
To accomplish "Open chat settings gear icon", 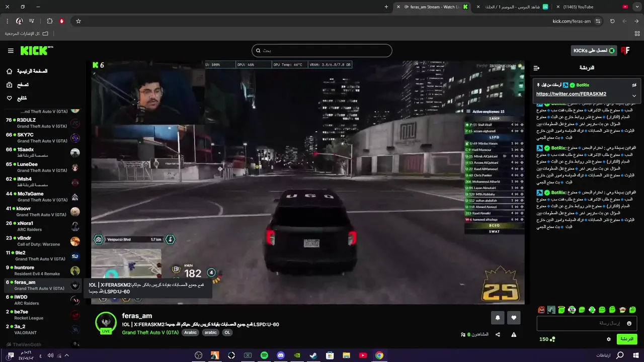I will pyautogui.click(x=608, y=339).
